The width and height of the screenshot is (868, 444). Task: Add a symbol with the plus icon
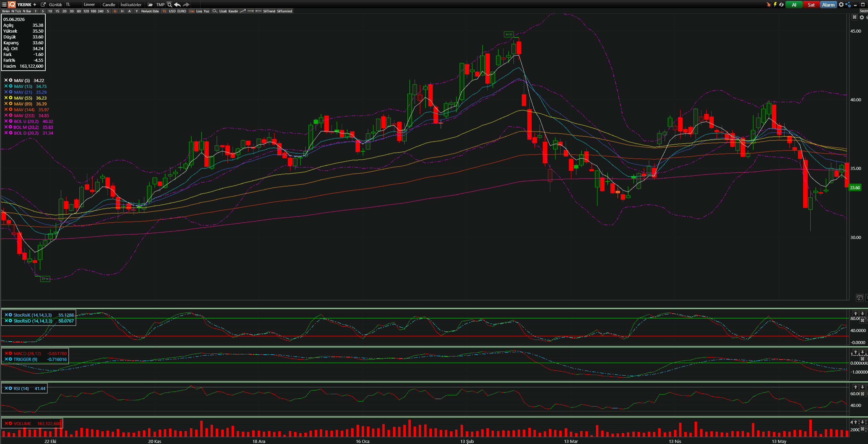pos(35,4)
